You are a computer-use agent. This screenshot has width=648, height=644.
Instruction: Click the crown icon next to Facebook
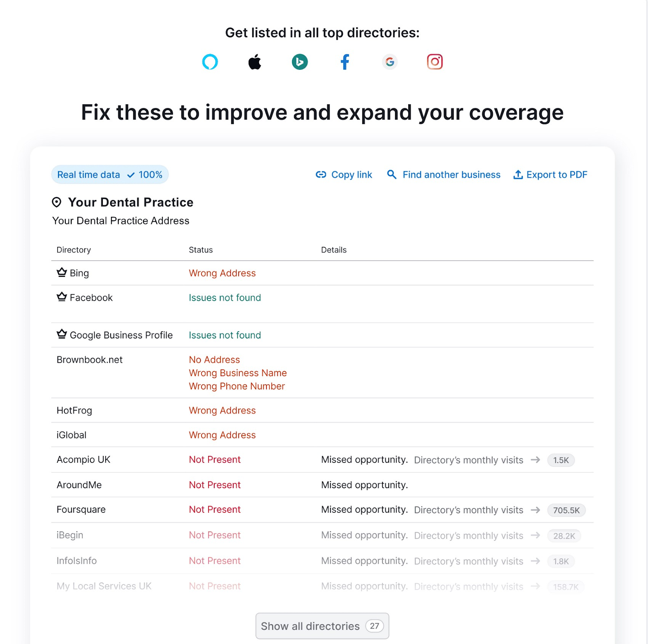[61, 297]
